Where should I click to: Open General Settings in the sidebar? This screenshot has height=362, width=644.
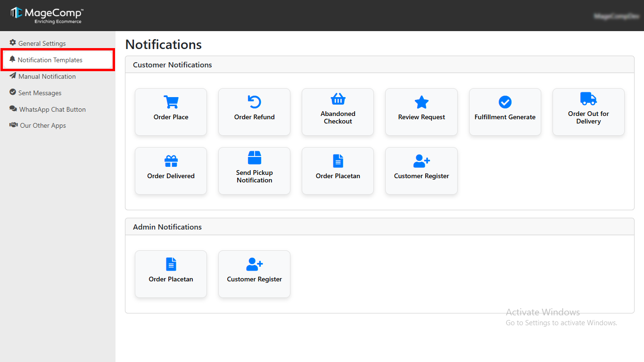[x=42, y=43]
